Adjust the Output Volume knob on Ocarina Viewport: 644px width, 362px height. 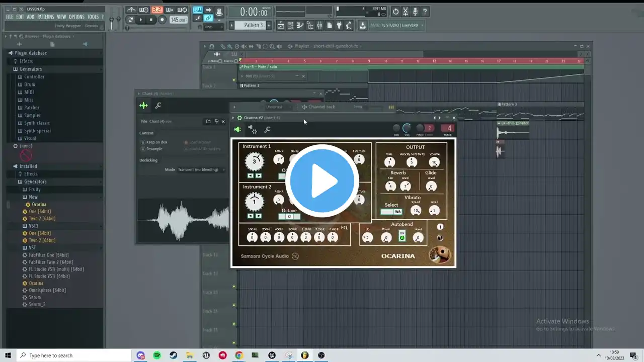point(434,162)
